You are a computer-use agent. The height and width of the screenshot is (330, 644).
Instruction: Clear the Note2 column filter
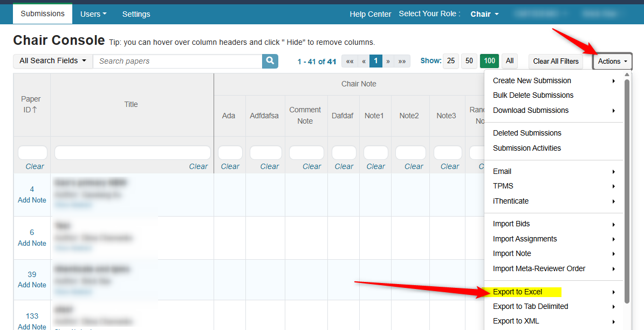click(414, 167)
